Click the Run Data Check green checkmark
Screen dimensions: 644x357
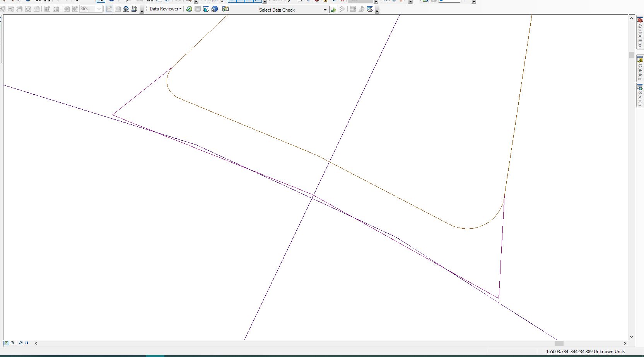pos(333,9)
